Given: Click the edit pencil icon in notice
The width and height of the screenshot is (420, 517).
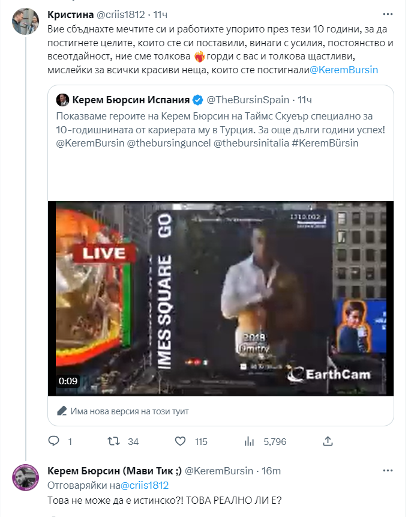Looking at the screenshot, I should [x=62, y=411].
